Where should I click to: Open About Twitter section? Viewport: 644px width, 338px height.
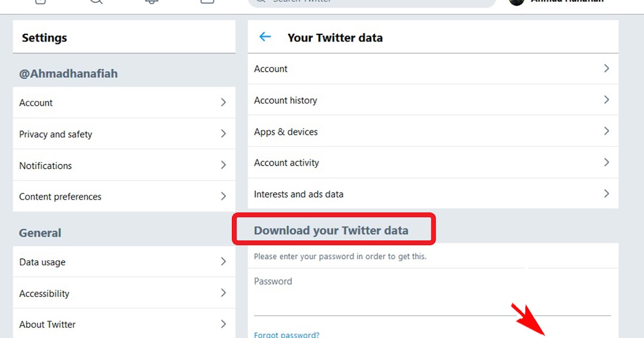(x=124, y=324)
